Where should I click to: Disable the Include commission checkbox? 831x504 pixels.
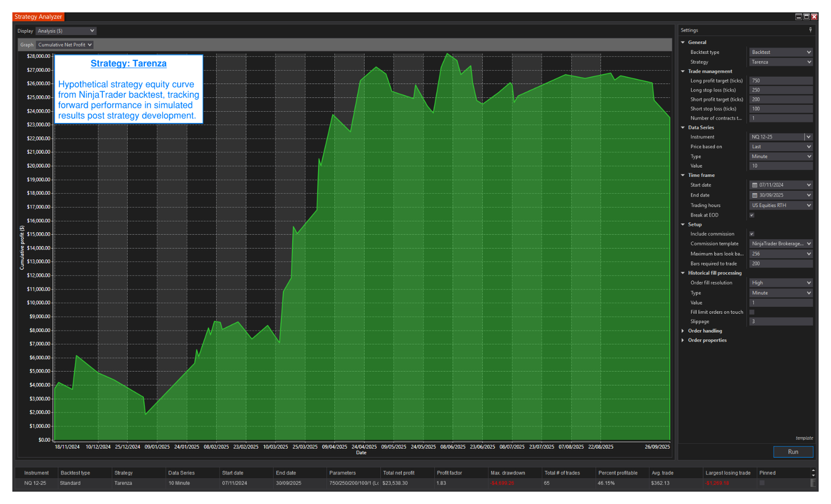tap(752, 234)
